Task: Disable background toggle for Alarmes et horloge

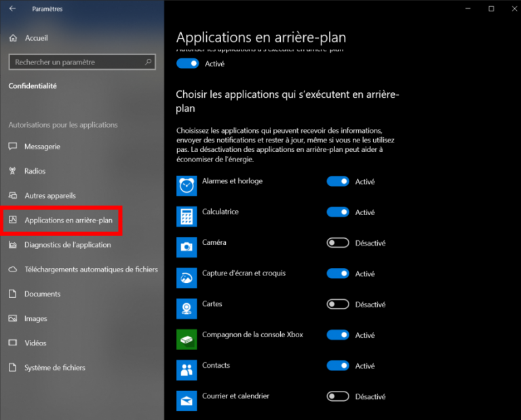Action: [x=338, y=182]
